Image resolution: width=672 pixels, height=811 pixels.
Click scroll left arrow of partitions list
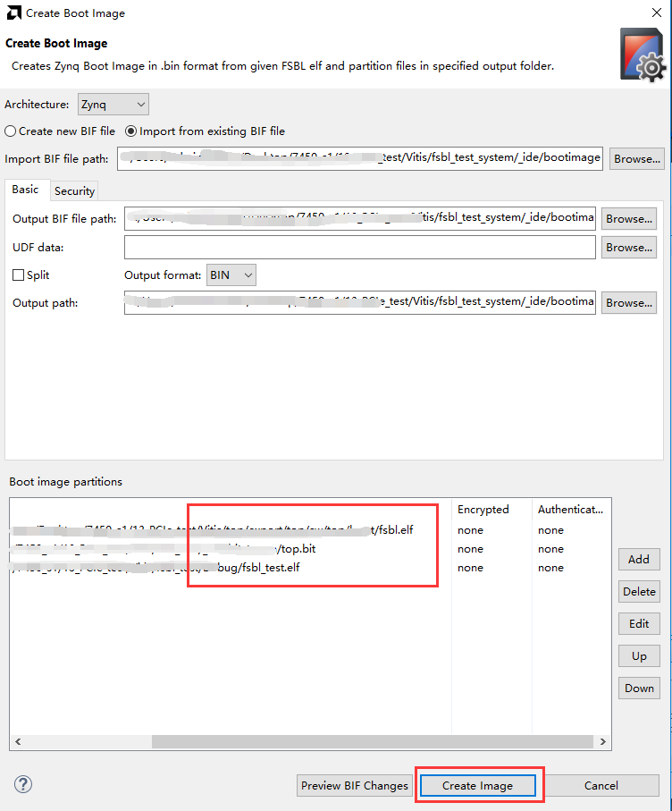(x=18, y=741)
